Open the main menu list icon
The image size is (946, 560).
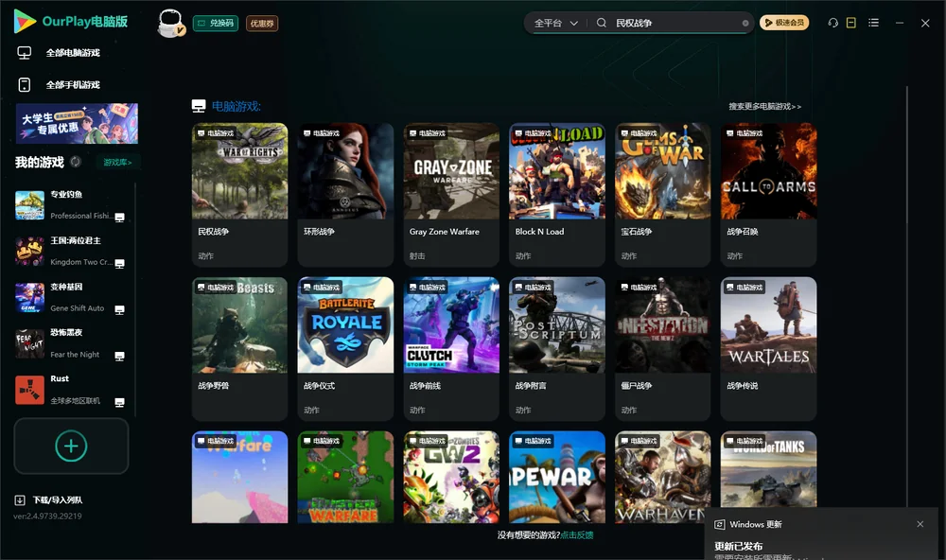pos(873,23)
